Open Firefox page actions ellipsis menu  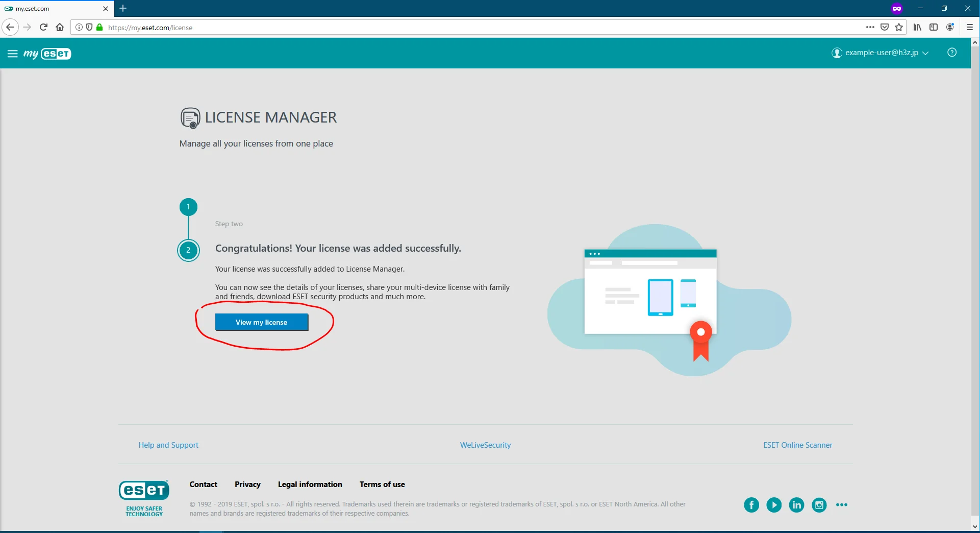(x=870, y=28)
